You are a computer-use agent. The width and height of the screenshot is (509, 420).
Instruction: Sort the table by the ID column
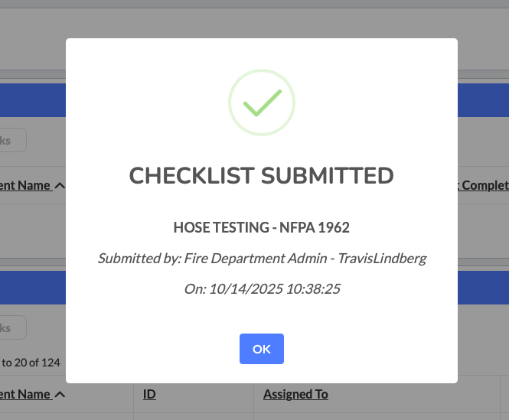149,395
